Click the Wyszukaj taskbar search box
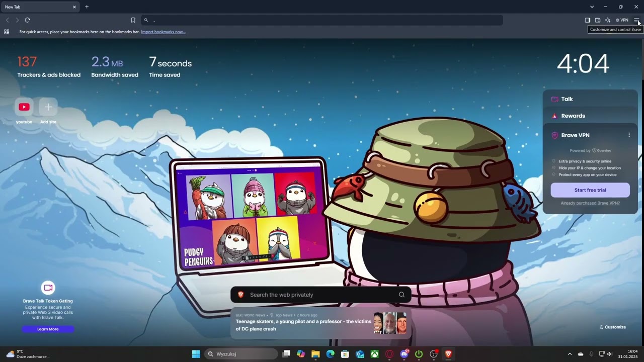The image size is (644, 362). click(242, 354)
